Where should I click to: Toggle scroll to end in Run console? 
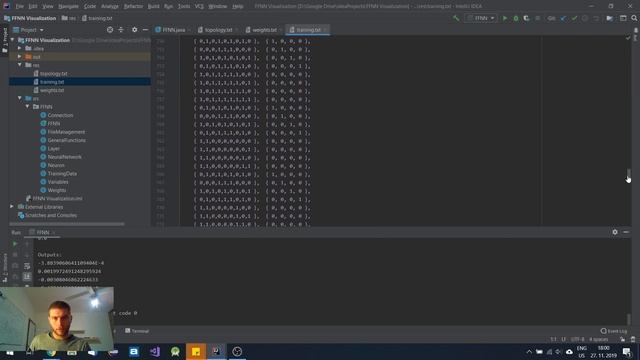pyautogui.click(x=27, y=277)
